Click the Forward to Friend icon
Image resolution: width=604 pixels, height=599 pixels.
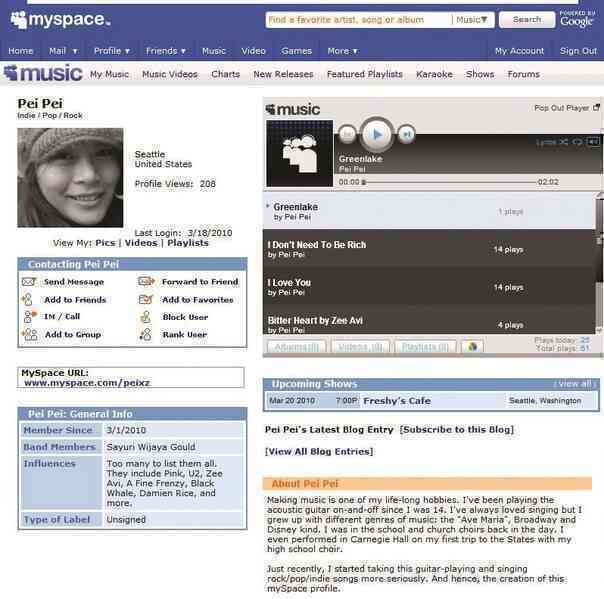(146, 282)
